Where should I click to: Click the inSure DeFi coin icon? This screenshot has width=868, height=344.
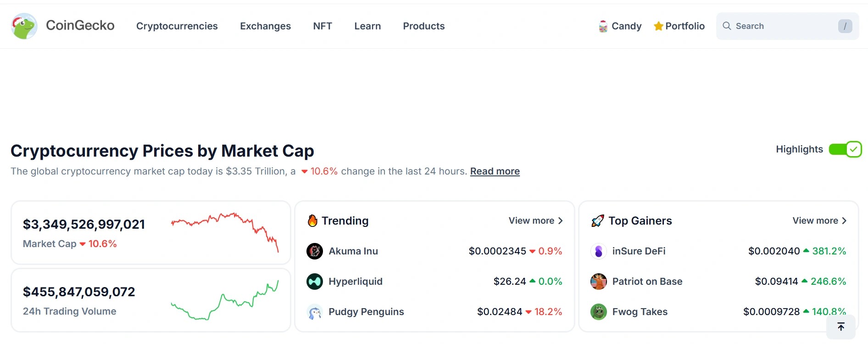click(598, 251)
